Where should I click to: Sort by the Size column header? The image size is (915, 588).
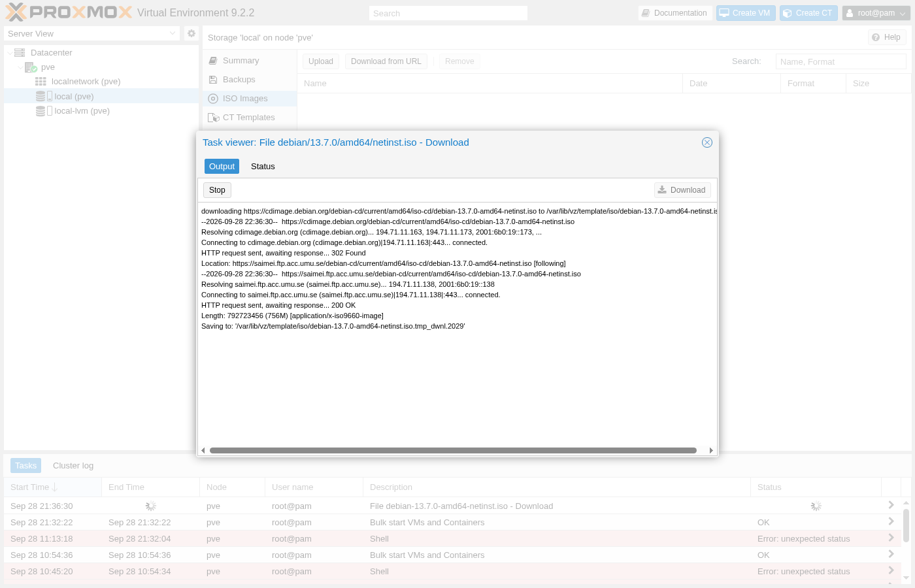pos(878,84)
